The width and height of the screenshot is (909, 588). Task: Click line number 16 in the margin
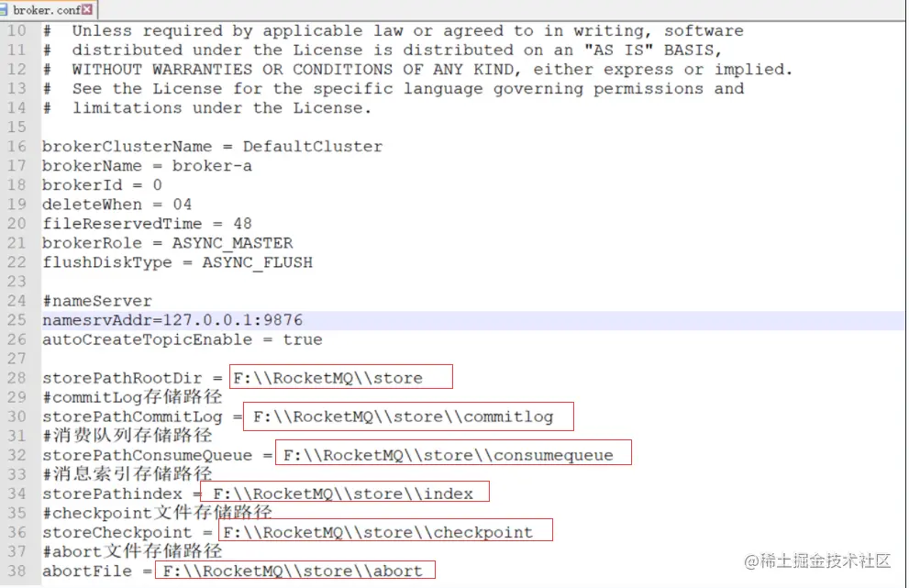[x=17, y=146]
